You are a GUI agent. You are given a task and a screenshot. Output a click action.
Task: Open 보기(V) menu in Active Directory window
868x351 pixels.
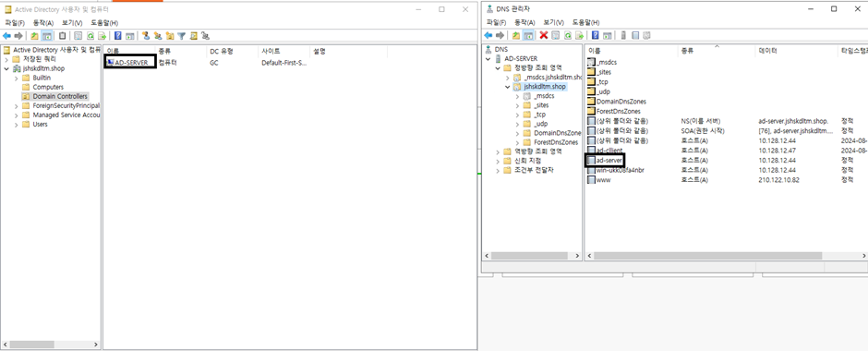click(72, 23)
